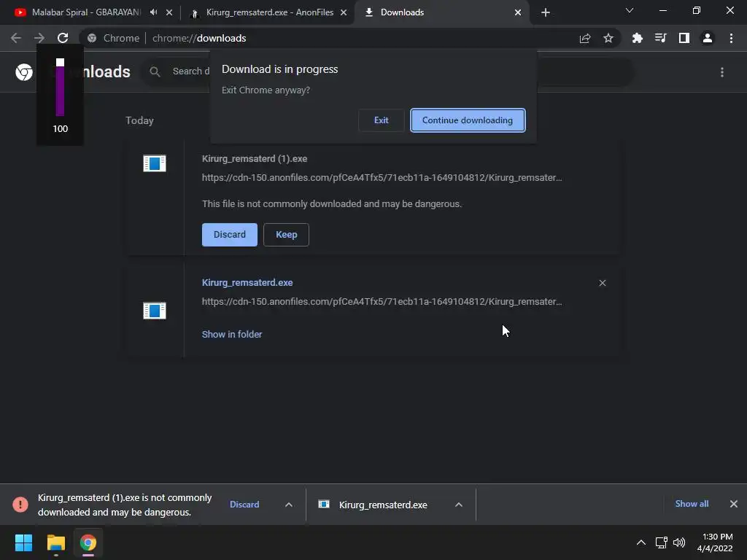The width and height of the screenshot is (747, 560).
Task: Click the search downloads magnifier icon
Action: (155, 72)
